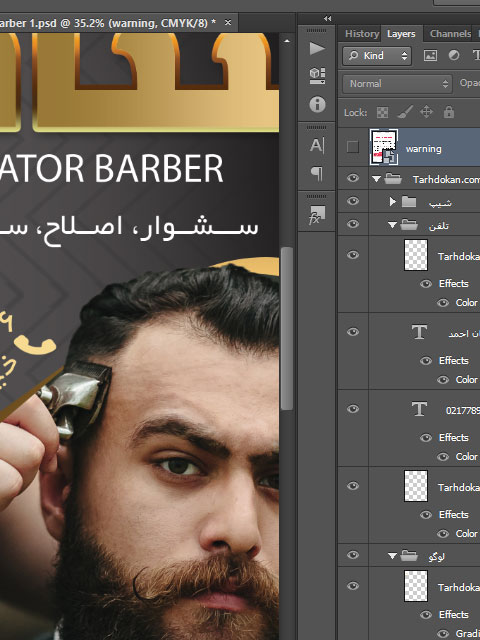
Task: Open the Actions panel play icon
Action: [317, 49]
